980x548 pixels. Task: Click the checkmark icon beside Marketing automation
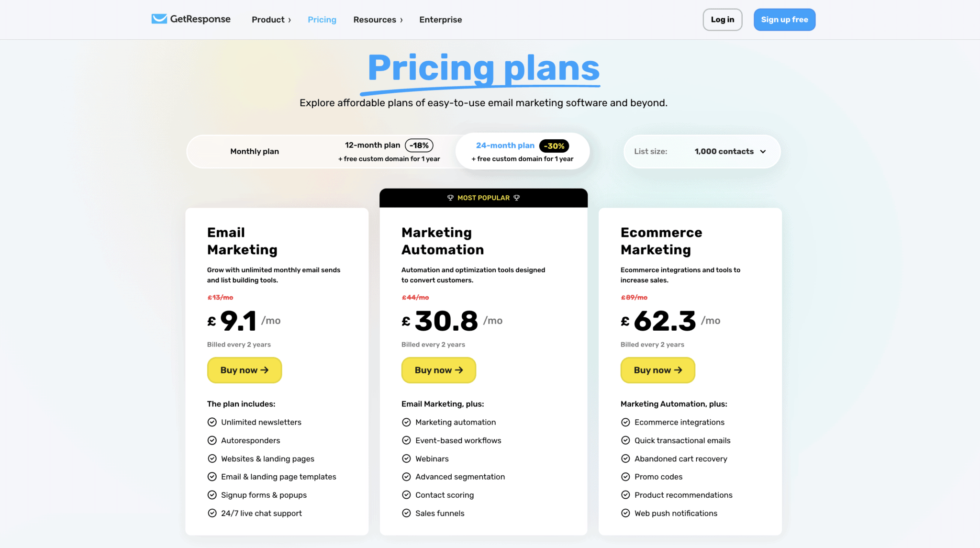(x=406, y=422)
